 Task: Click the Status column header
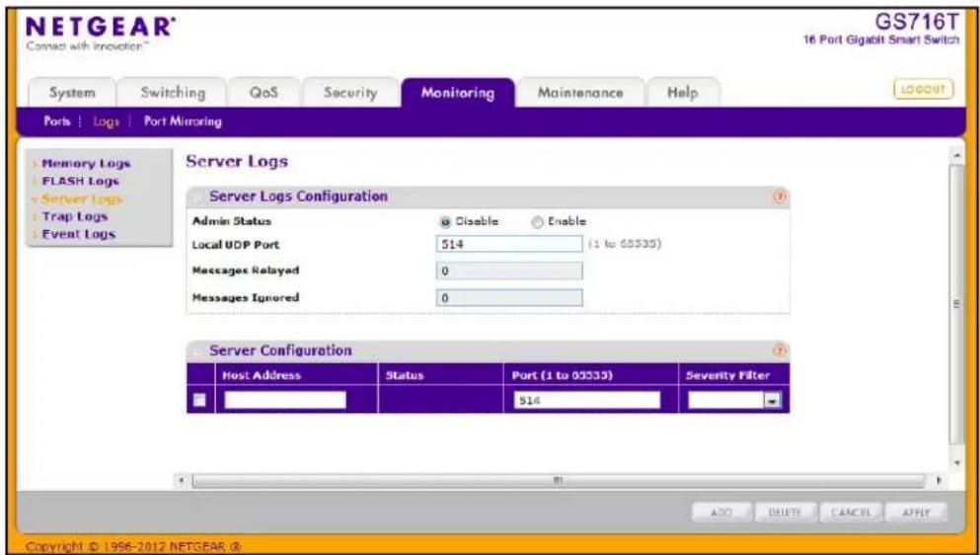pyautogui.click(x=405, y=376)
